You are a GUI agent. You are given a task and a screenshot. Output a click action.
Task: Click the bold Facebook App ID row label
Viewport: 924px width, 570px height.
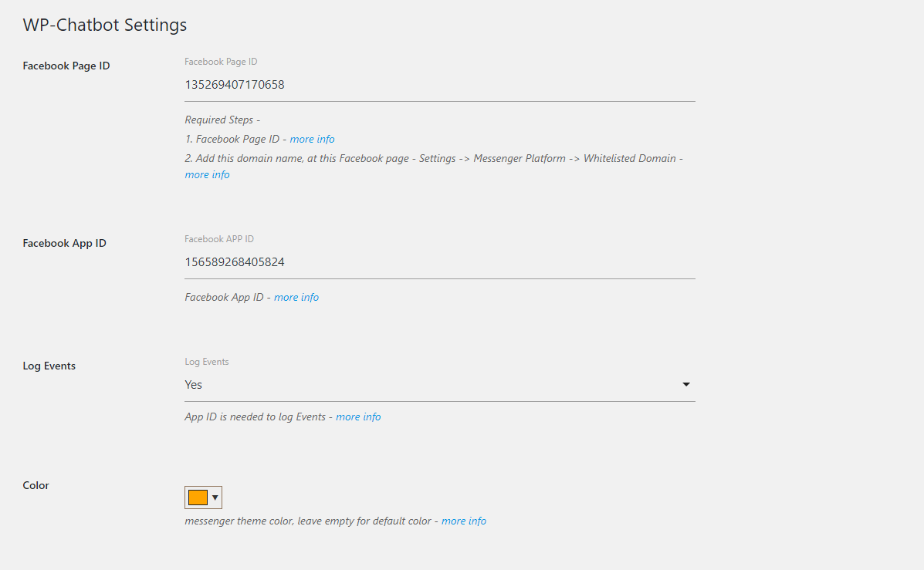click(x=64, y=244)
